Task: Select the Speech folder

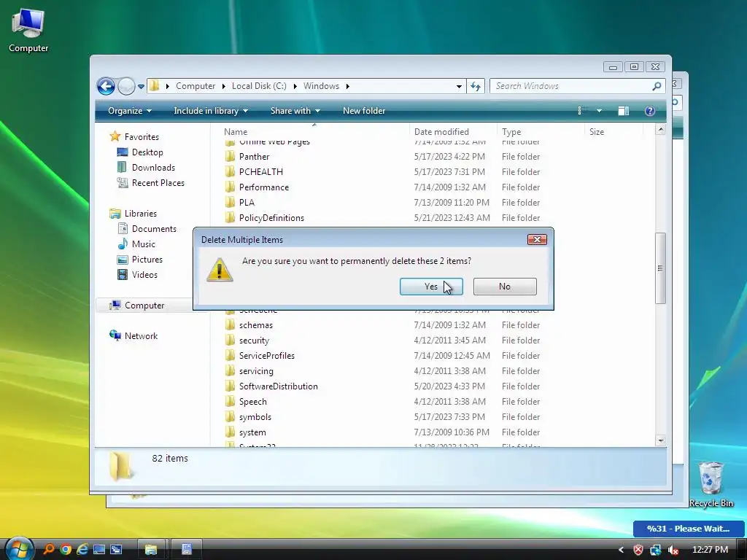Action: click(253, 402)
